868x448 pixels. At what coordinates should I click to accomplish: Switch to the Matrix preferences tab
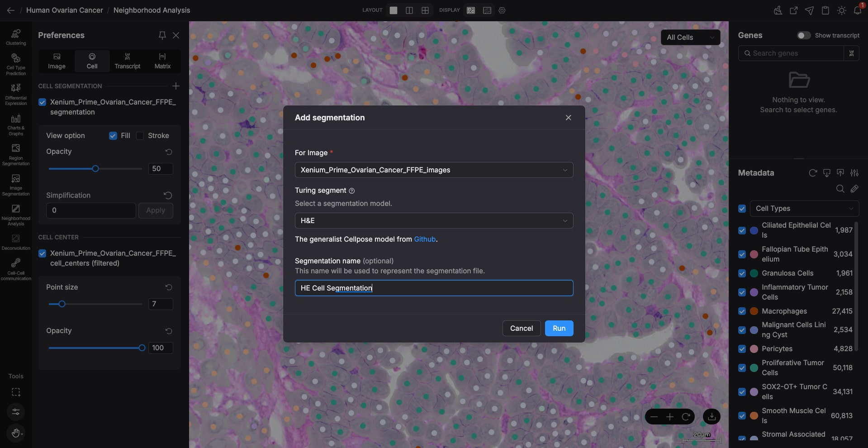(x=162, y=61)
